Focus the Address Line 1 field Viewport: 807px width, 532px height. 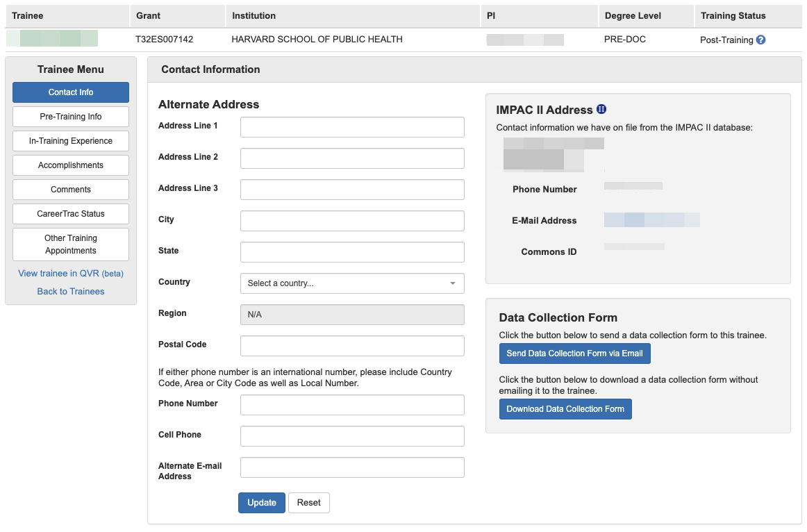[x=352, y=127]
